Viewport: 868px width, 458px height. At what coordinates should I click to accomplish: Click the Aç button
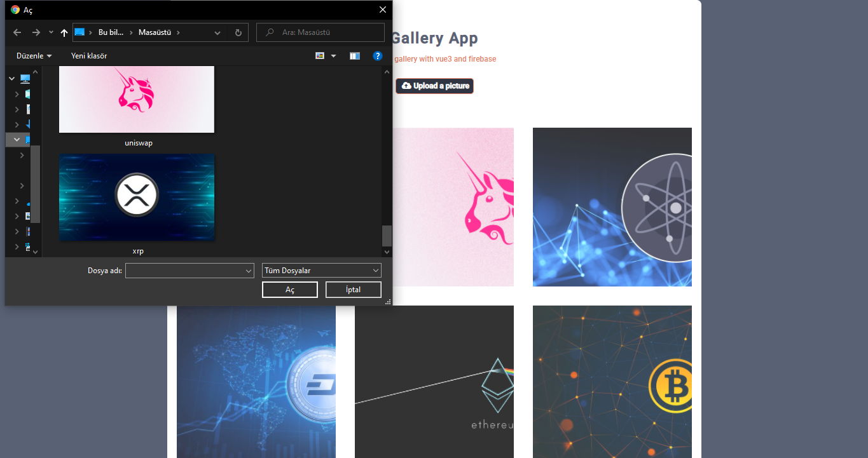(x=290, y=290)
